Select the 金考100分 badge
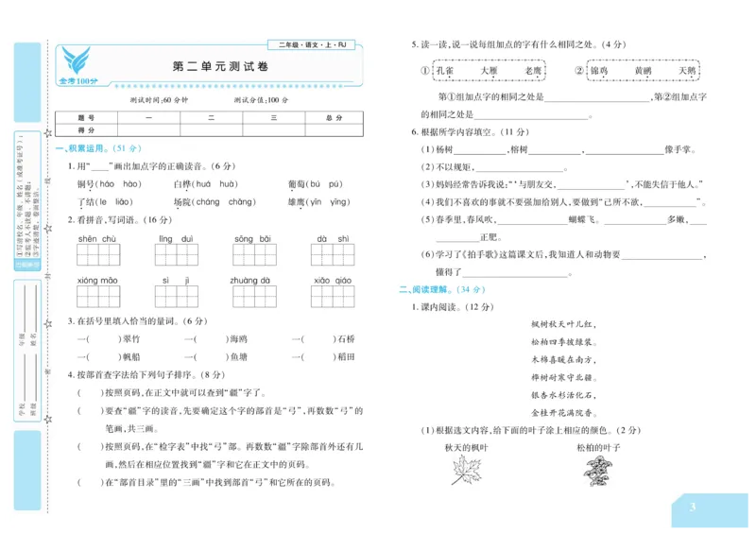The width and height of the screenshot is (756, 551). pyautogui.click(x=78, y=80)
